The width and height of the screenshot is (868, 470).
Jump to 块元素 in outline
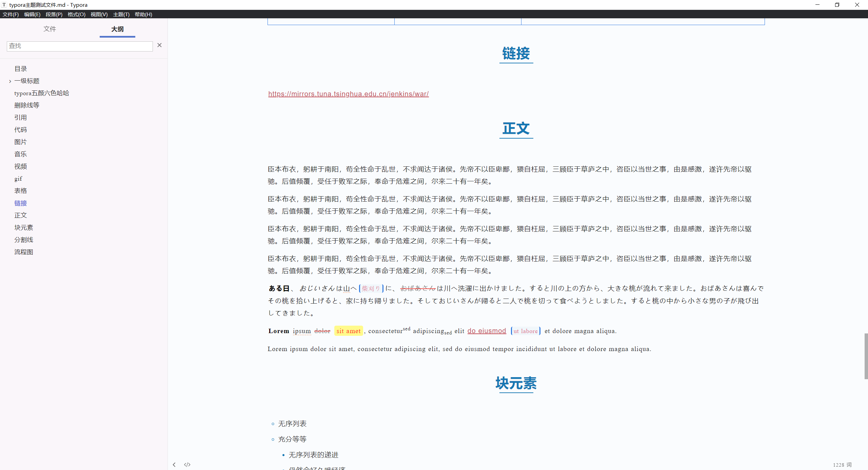click(x=24, y=227)
